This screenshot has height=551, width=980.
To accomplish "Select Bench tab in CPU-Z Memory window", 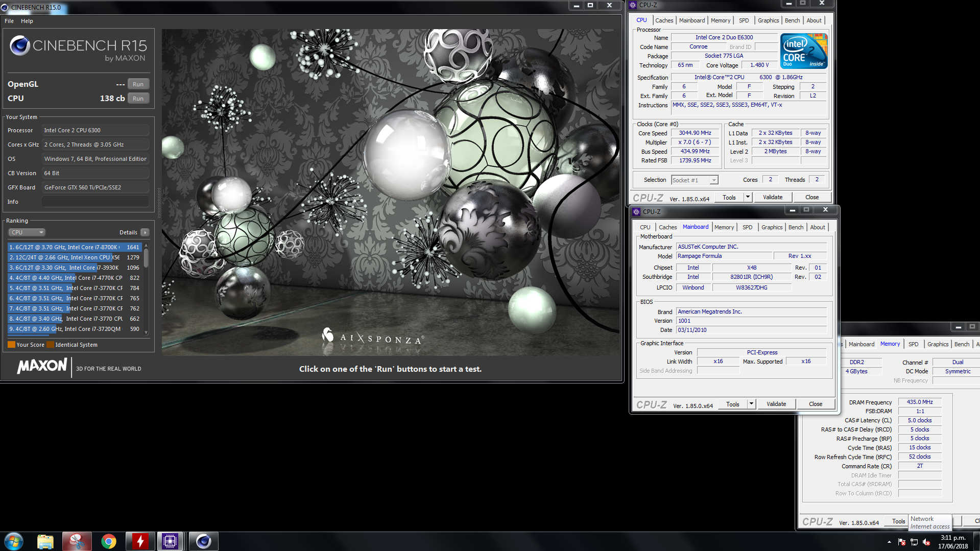I will (x=962, y=344).
